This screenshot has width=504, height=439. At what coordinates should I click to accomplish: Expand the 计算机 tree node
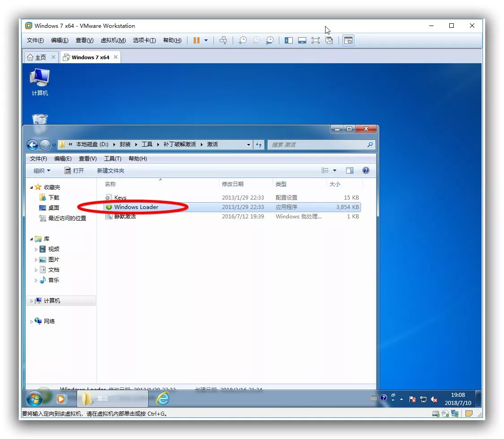click(x=32, y=301)
